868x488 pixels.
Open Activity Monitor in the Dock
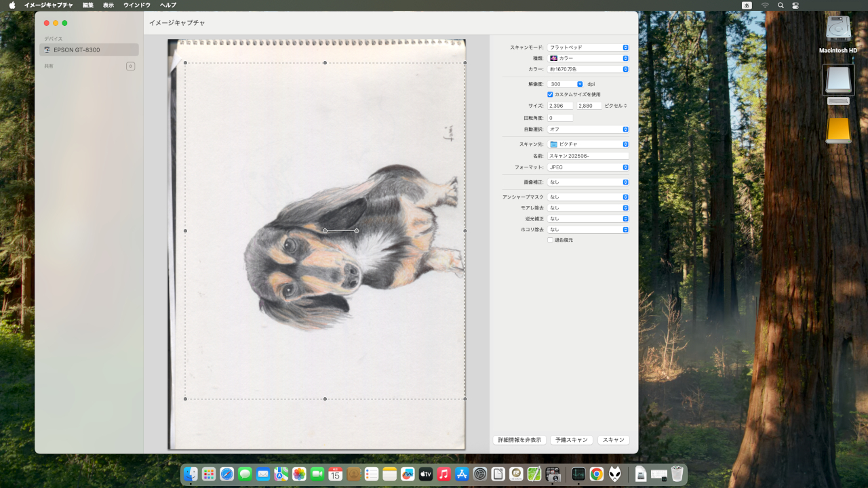578,474
